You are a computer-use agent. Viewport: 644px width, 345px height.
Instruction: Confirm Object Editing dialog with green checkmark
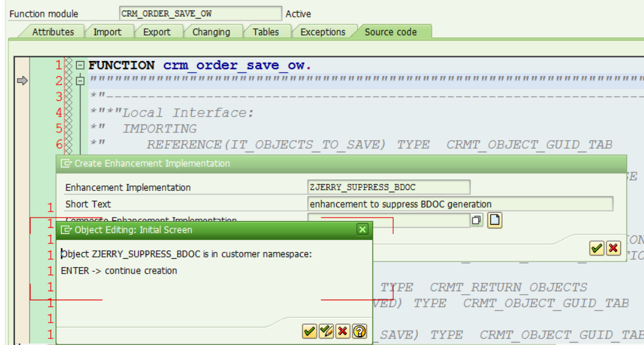(x=309, y=331)
